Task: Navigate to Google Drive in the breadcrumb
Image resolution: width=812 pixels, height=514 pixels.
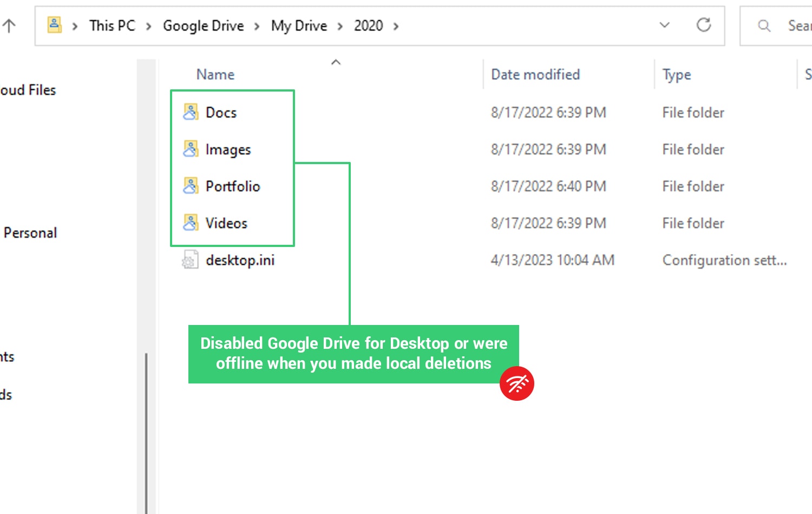Action: [203, 25]
